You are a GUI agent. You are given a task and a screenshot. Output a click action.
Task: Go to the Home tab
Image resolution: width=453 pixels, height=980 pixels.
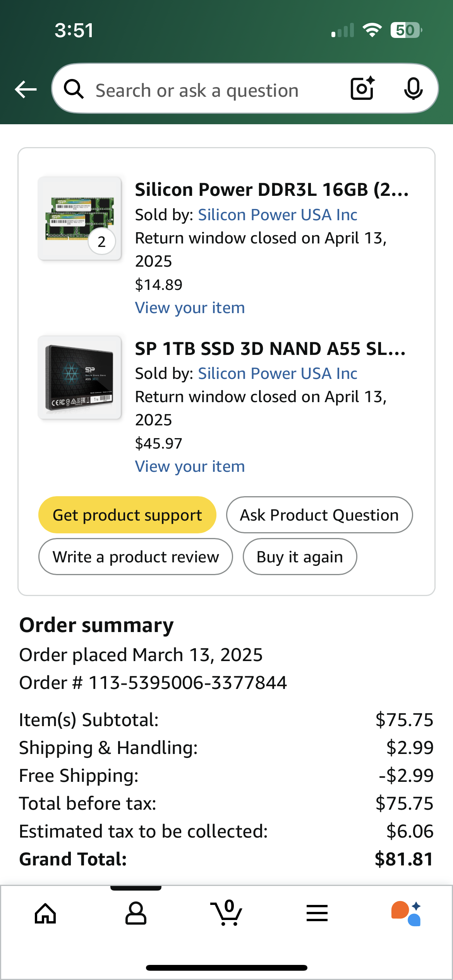pos(45,913)
